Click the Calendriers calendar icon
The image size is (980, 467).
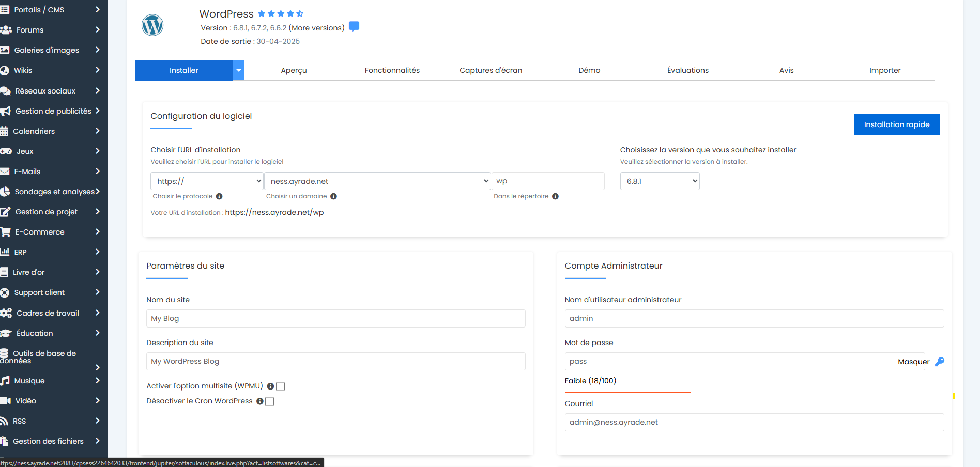[x=4, y=131]
